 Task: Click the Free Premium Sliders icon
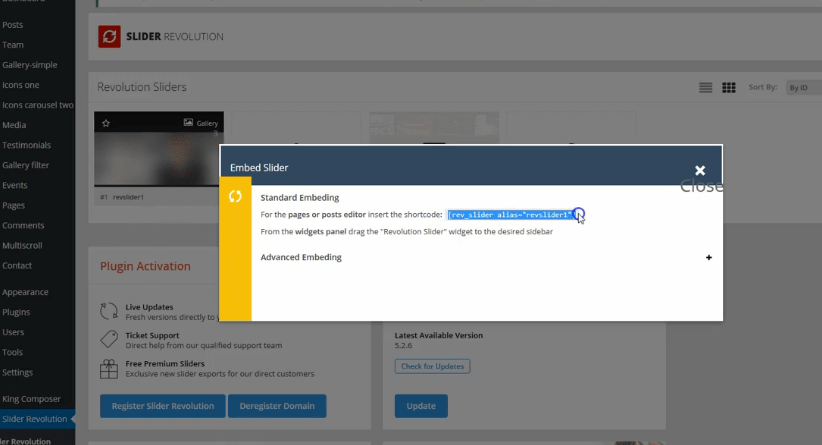pyautogui.click(x=109, y=368)
